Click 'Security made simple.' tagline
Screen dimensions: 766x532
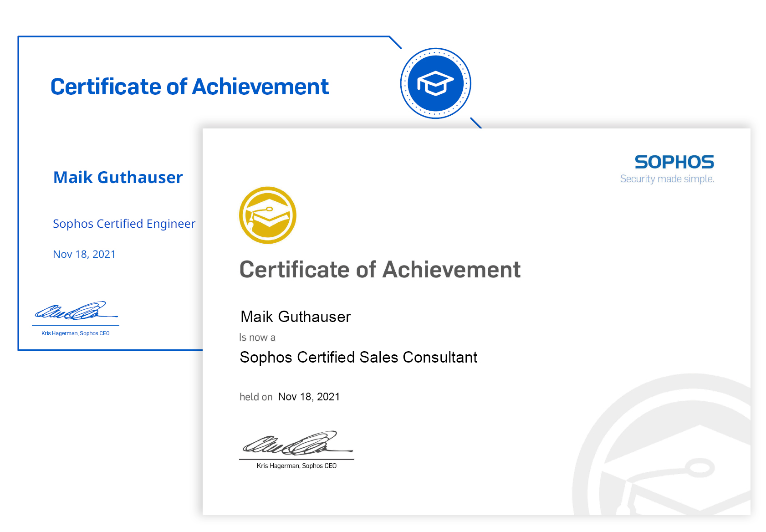(667, 179)
